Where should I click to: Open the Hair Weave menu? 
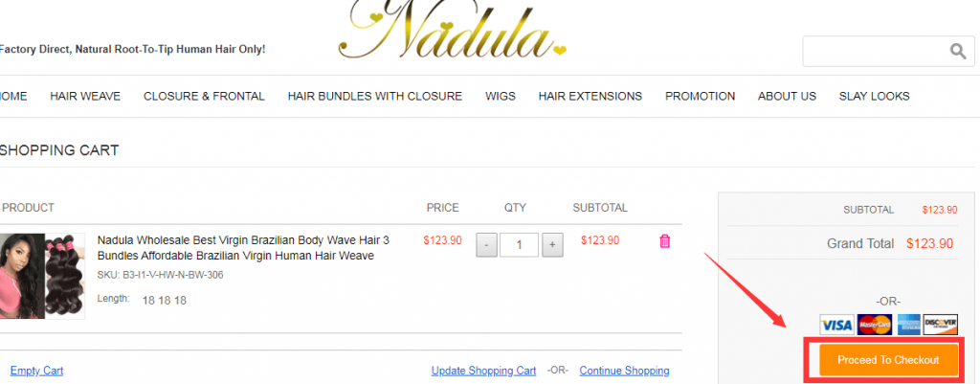coord(85,97)
